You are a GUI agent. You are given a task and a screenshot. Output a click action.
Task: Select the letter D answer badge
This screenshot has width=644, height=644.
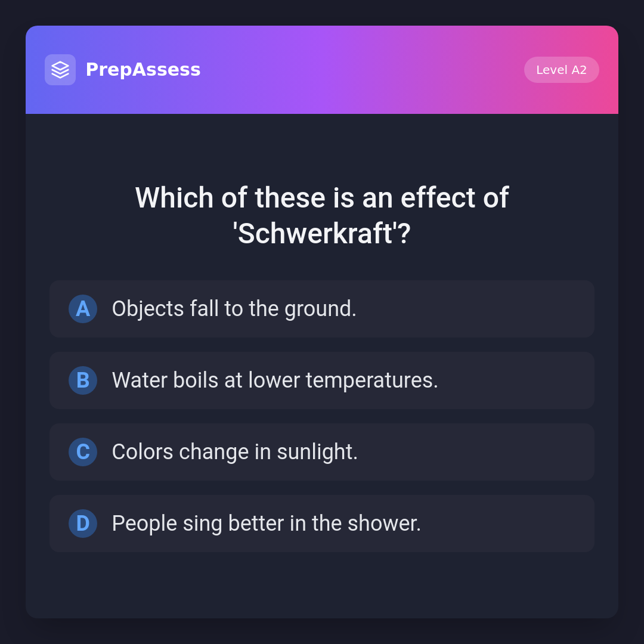pyautogui.click(x=83, y=524)
